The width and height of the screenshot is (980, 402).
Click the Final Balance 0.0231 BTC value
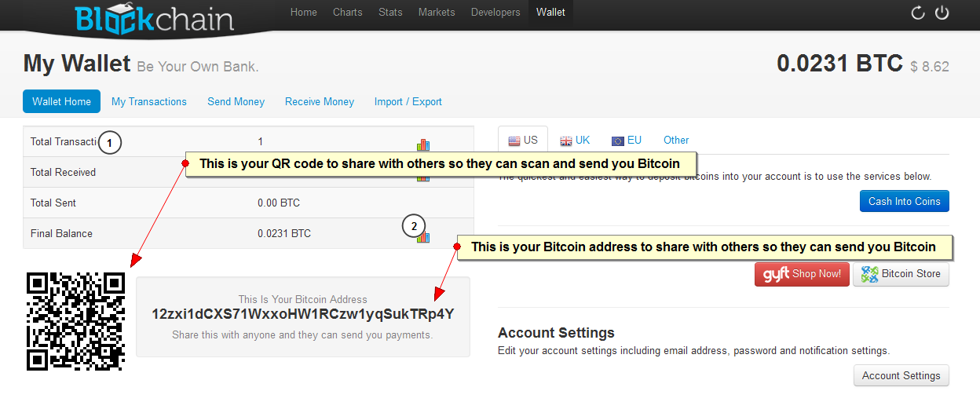(284, 233)
